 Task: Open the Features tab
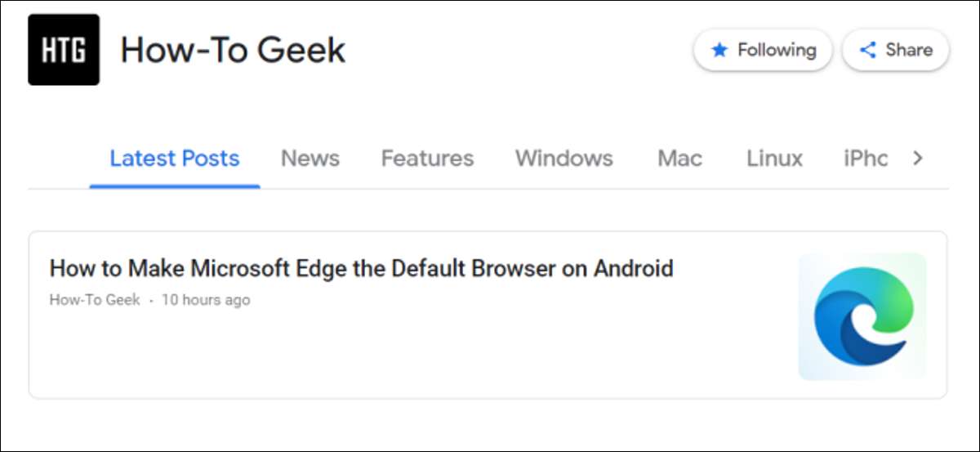427,159
